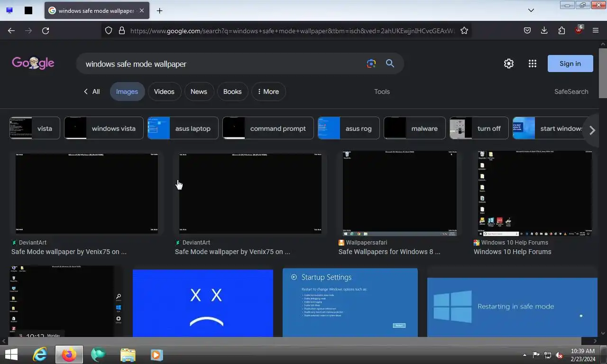Image resolution: width=607 pixels, height=364 pixels.
Task: Switch to All results tab
Action: 92,91
